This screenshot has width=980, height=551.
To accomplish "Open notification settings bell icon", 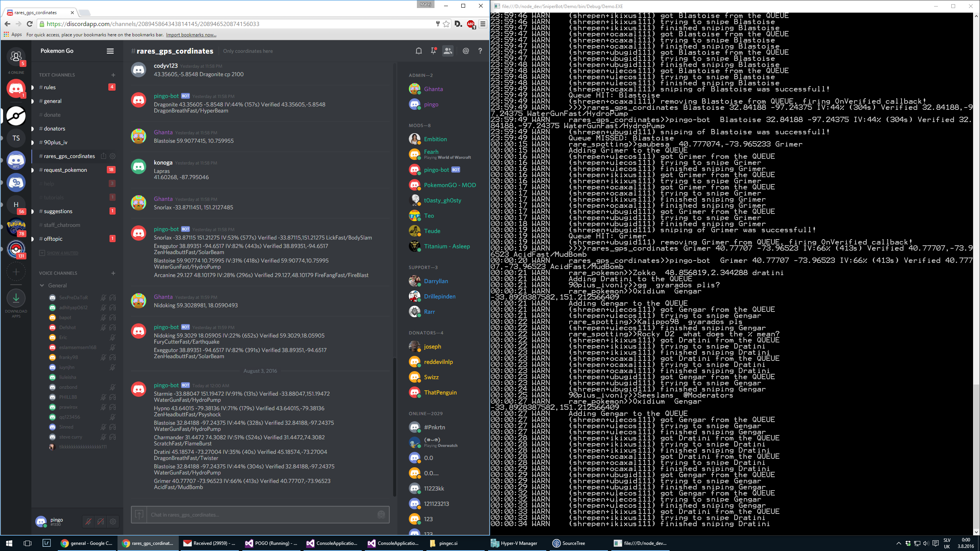I will click(418, 51).
